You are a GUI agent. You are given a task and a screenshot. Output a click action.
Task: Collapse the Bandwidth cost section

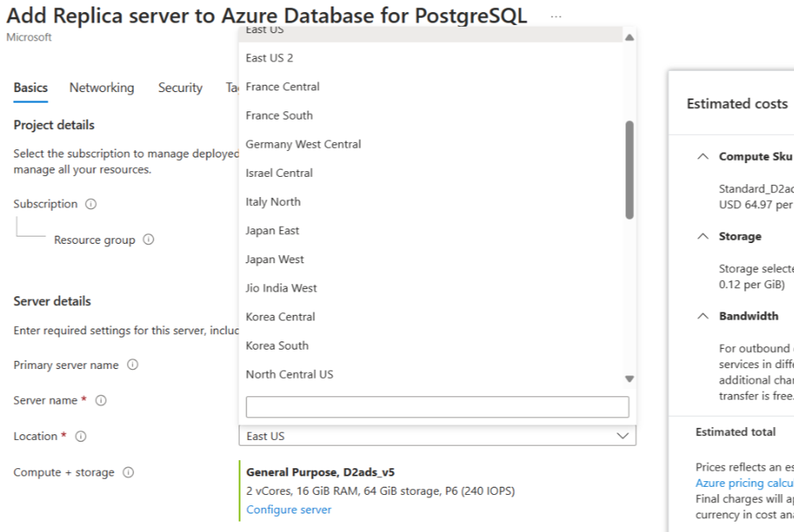click(703, 316)
